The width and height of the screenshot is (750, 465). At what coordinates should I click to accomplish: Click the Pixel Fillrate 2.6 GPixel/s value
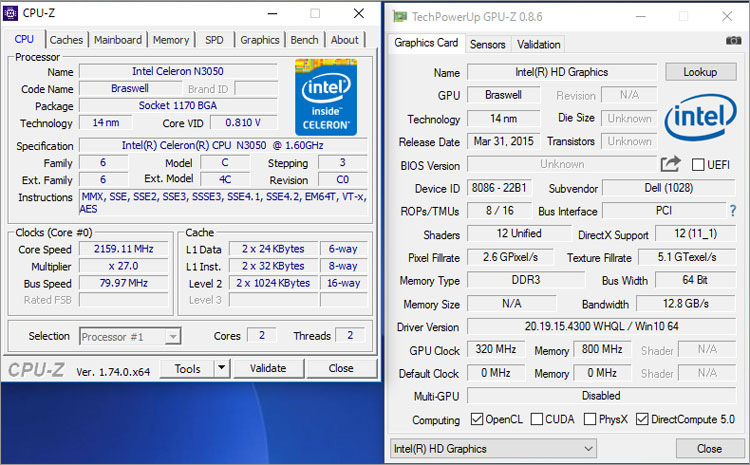pyautogui.click(x=510, y=257)
